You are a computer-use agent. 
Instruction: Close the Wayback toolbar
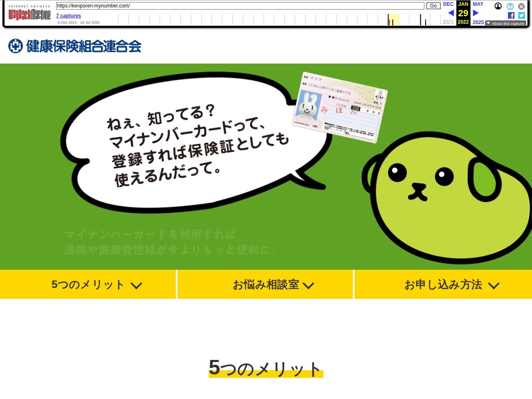[521, 6]
